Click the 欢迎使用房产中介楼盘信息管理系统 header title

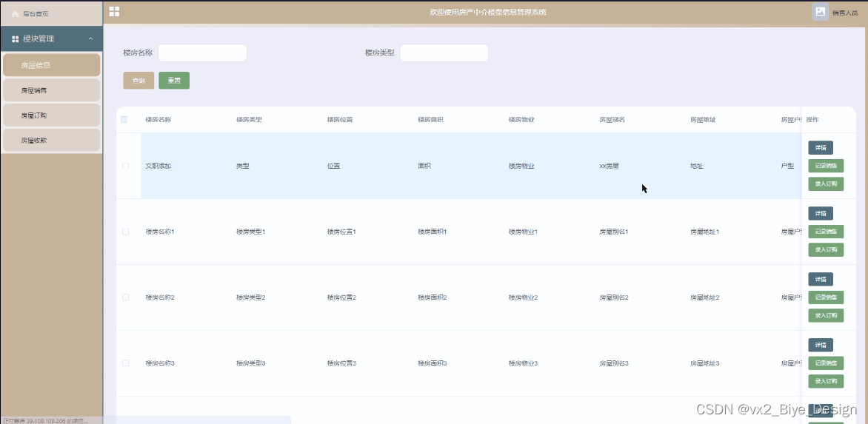coord(488,12)
